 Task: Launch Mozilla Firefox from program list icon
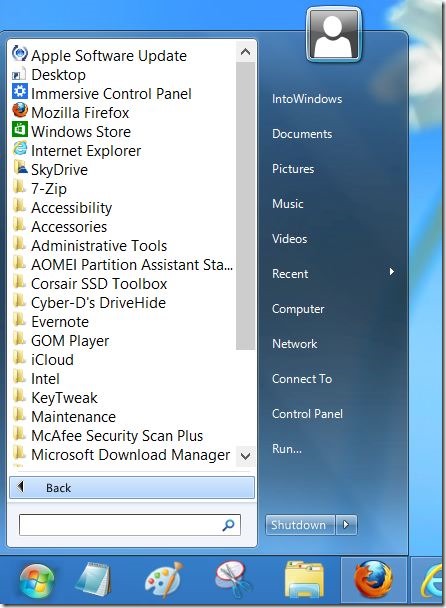pyautogui.click(x=19, y=111)
